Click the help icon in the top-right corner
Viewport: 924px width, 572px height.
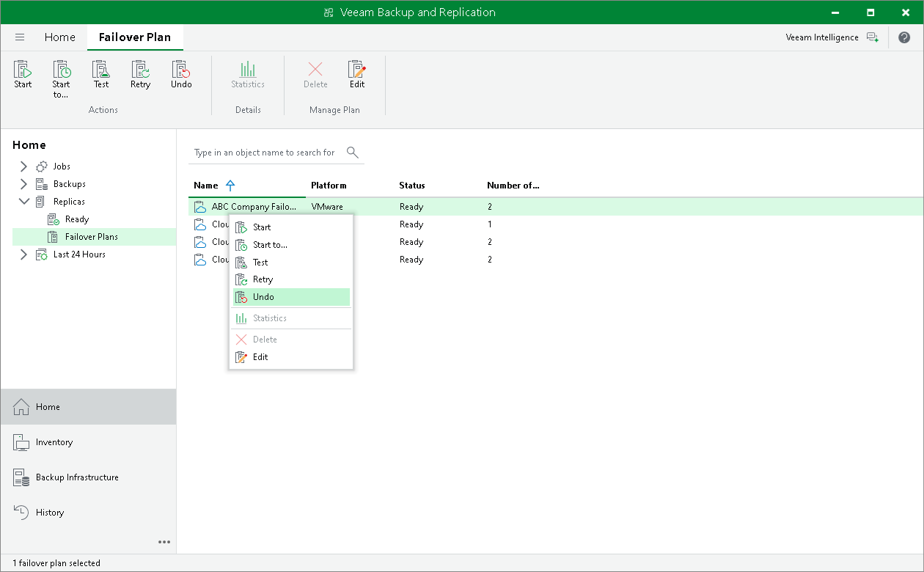click(903, 37)
